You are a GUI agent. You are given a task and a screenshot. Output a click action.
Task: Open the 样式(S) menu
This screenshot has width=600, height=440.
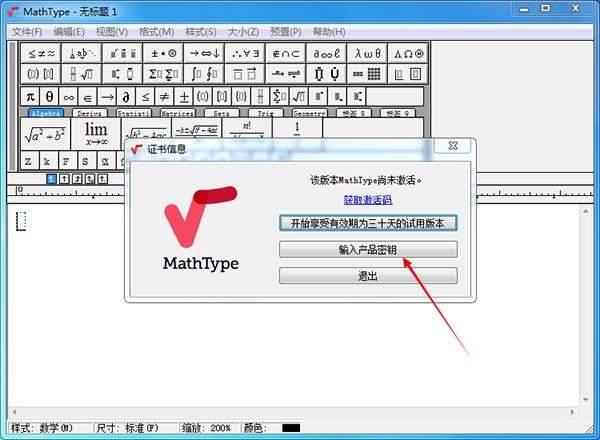201,32
